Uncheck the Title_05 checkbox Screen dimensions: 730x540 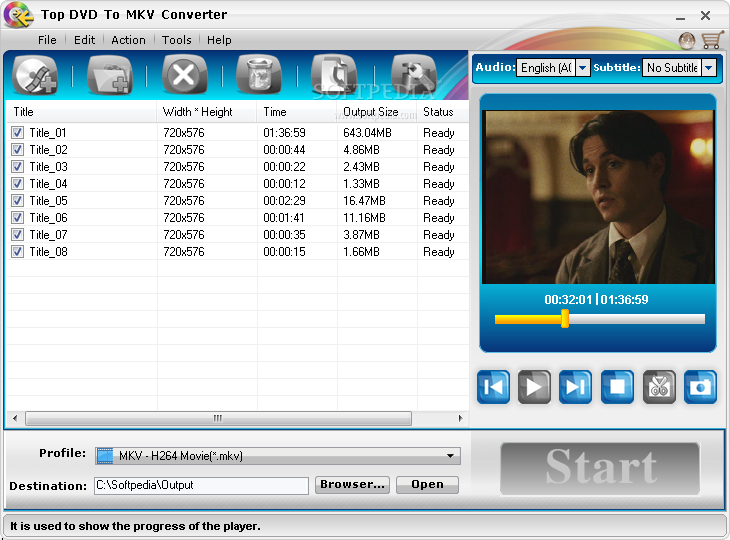click(17, 201)
